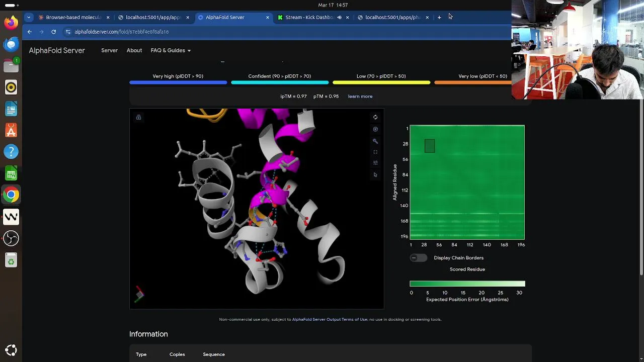This screenshot has height=362, width=644.
Task: Click the Low pLDDT yellow legend bar
Action: (381, 82)
